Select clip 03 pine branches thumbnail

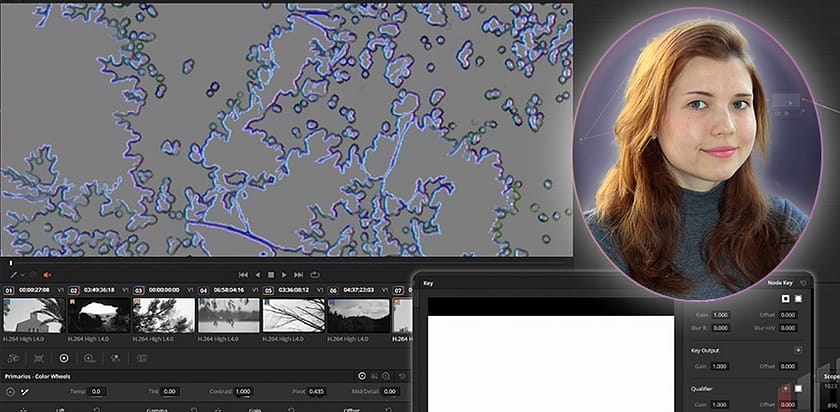coord(163,316)
